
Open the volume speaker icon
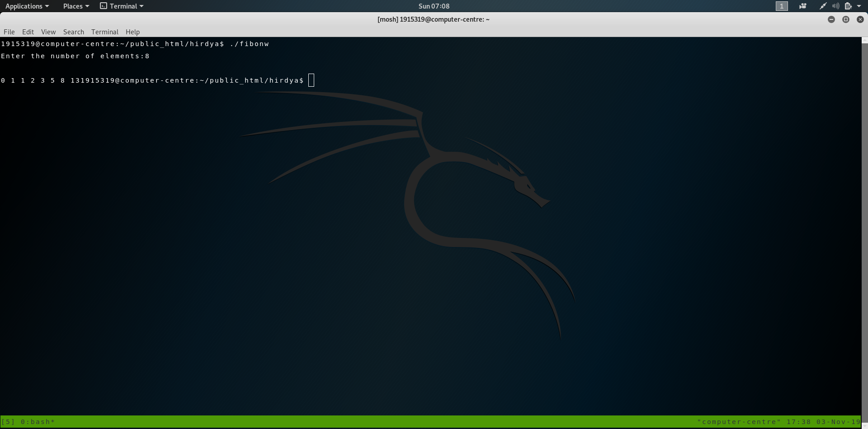(835, 6)
